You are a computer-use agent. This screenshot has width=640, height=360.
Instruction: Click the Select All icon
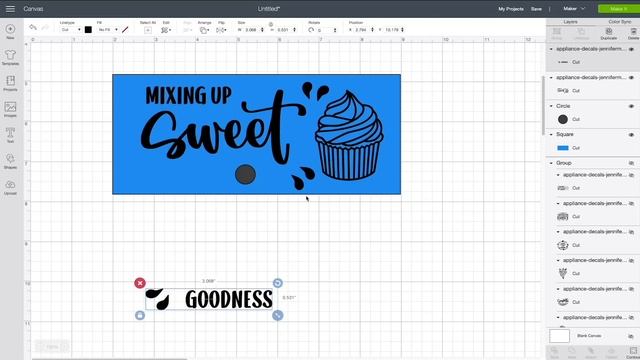148,30
